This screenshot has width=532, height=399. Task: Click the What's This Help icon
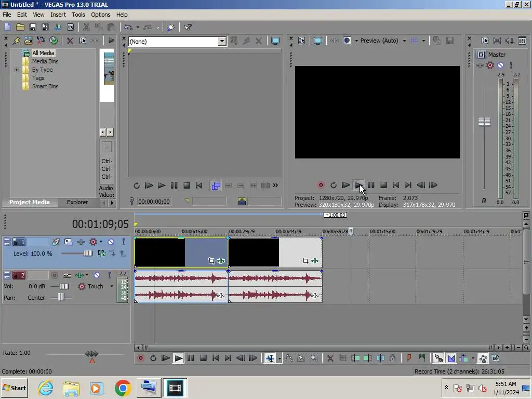188,27
